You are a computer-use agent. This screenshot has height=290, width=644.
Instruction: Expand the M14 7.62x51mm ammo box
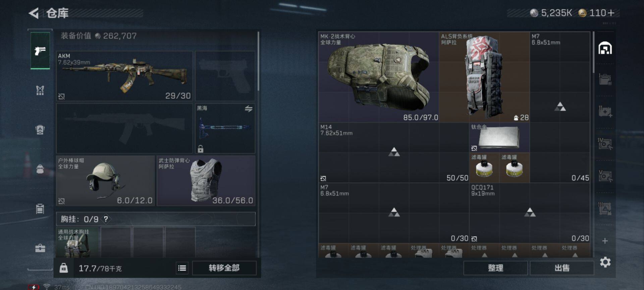tap(394, 153)
